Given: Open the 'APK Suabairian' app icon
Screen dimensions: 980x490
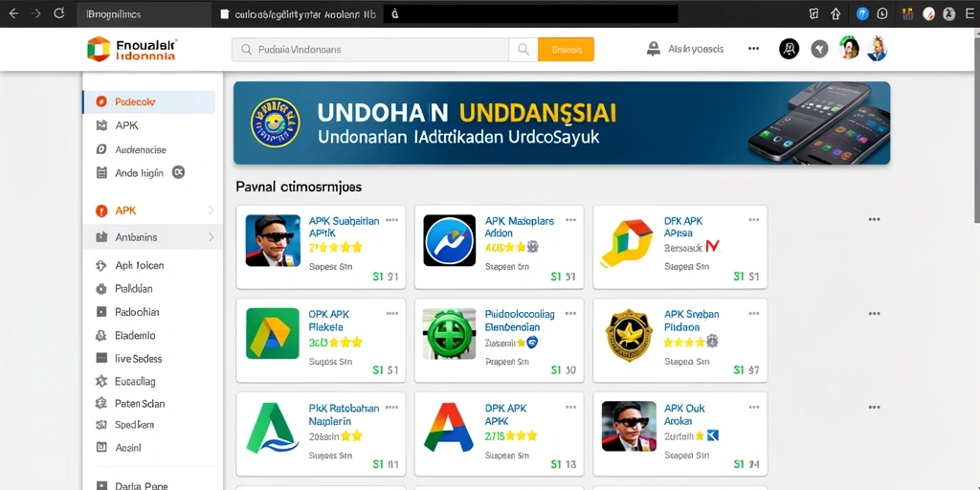Looking at the screenshot, I should click(x=273, y=240).
